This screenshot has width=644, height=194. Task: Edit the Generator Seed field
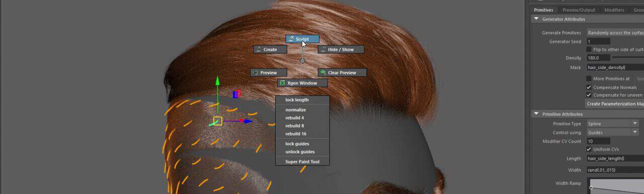tap(598, 42)
